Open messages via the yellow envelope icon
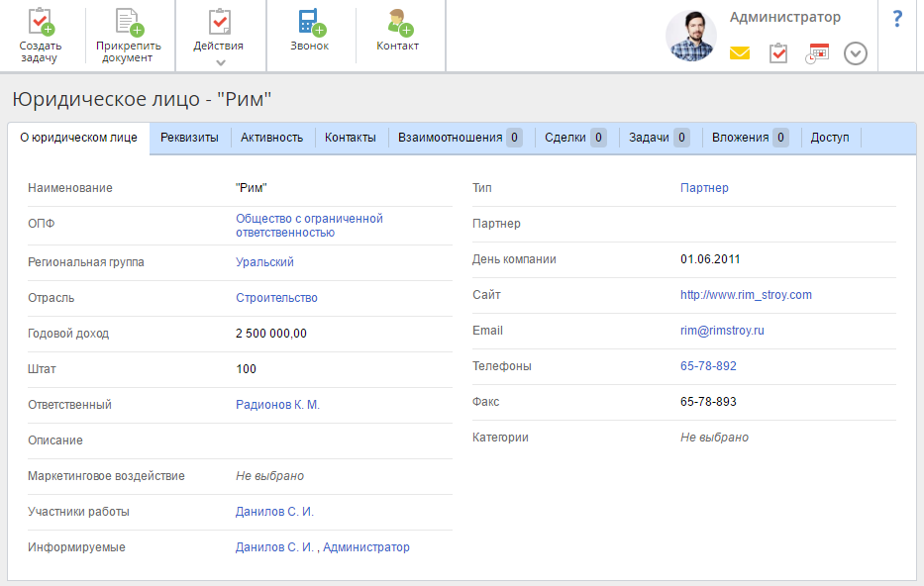This screenshot has width=924, height=586. click(x=740, y=53)
